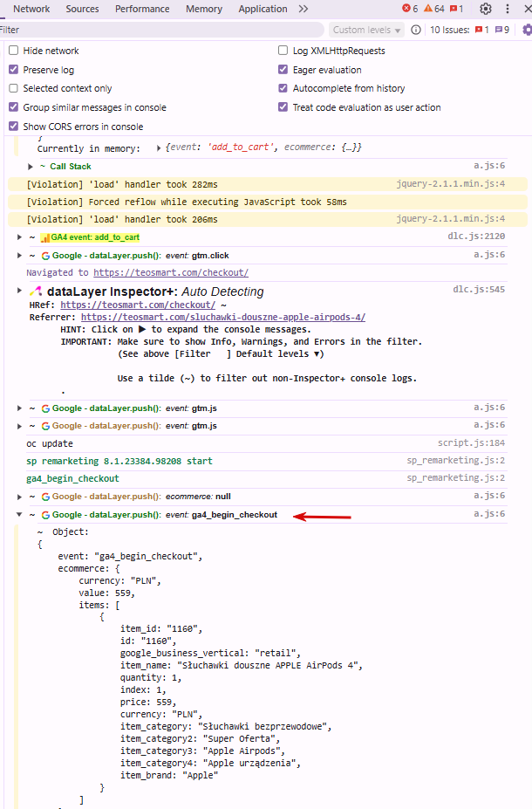The image size is (532, 809).
Task: Click the 9 message-type issues counter
Action: [x=502, y=30]
